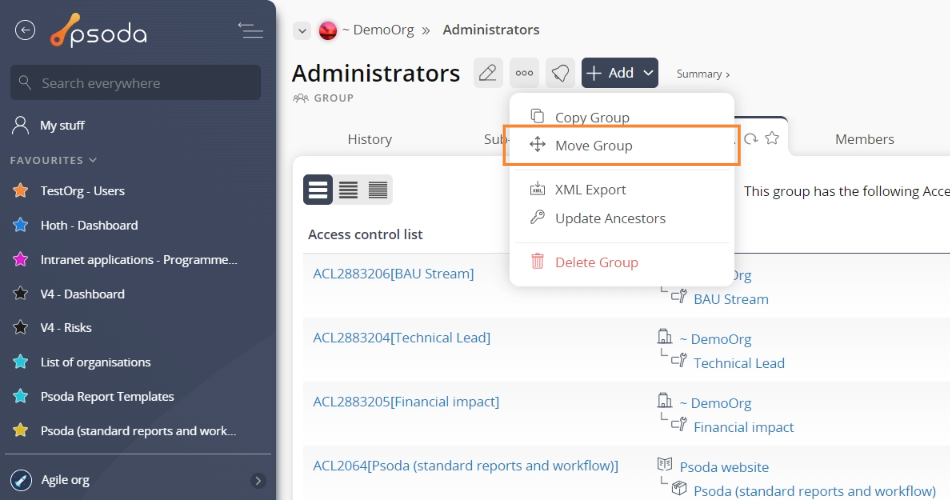This screenshot has height=500, width=950.
Task: Click the tag icon next to Add
Action: (x=560, y=73)
